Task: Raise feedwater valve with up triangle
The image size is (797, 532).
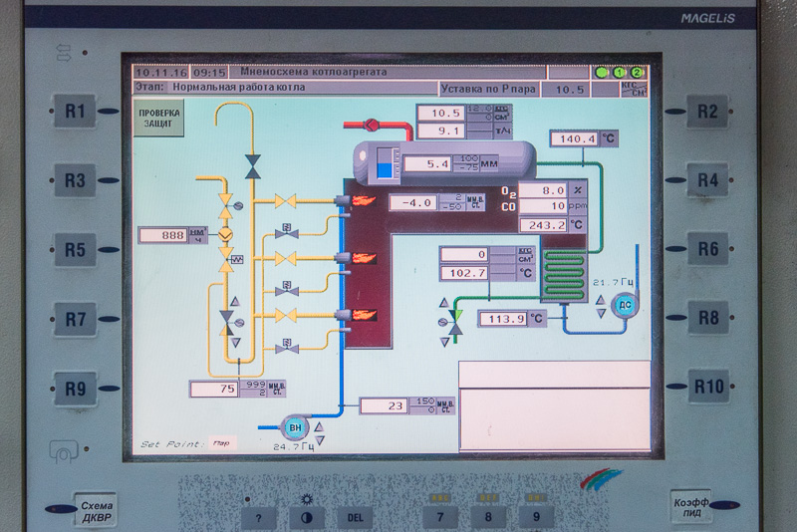Action: tap(444, 303)
